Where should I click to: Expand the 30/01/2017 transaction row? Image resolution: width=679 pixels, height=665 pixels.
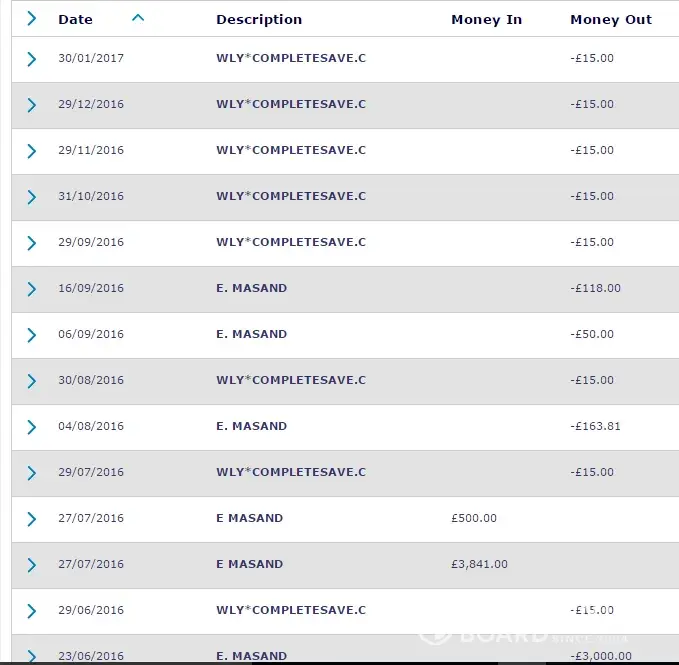(x=32, y=59)
